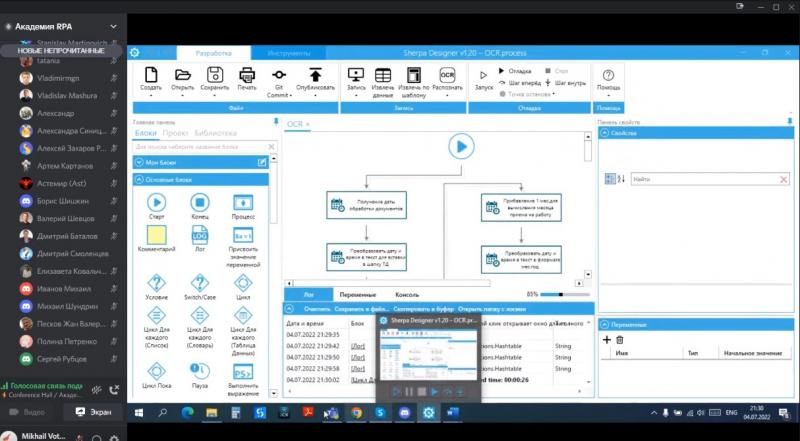Click the Сохранить floppy disk icon
Viewport: 800px width, 441px height.
[215, 75]
